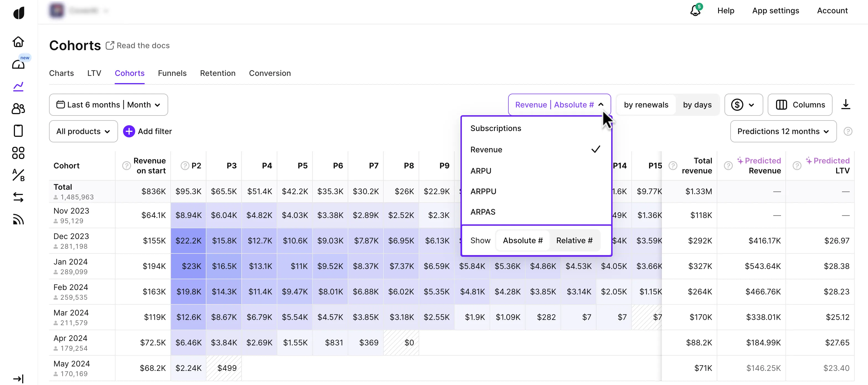Select Relative # show option
Image resolution: width=868 pixels, height=385 pixels.
[574, 240]
